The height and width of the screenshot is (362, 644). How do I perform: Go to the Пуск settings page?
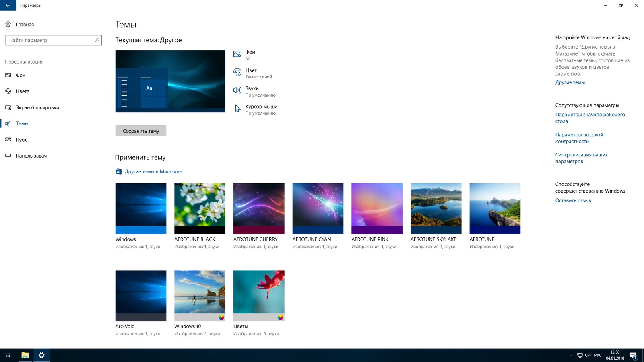[x=21, y=140]
